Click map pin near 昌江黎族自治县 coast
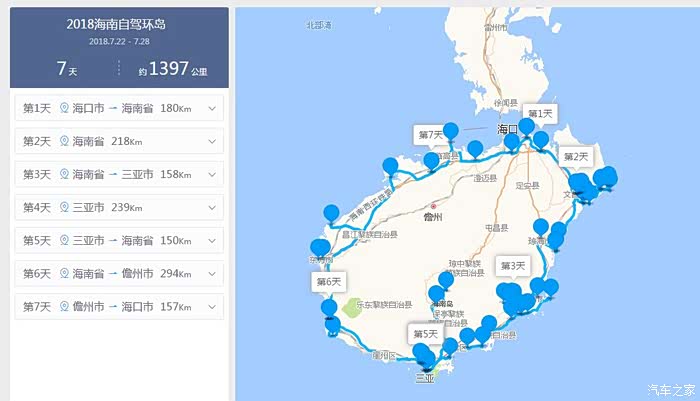The width and height of the screenshot is (700, 401). click(x=331, y=214)
